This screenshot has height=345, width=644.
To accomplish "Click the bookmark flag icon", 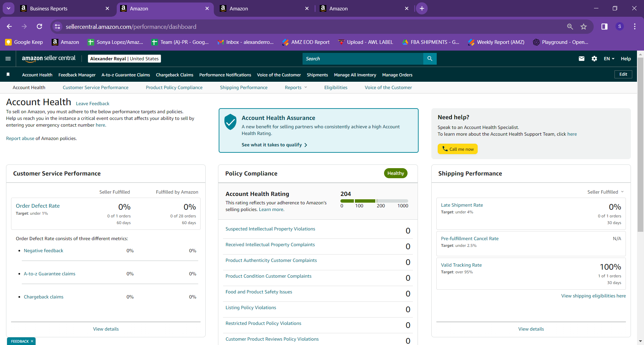I will 8,74.
